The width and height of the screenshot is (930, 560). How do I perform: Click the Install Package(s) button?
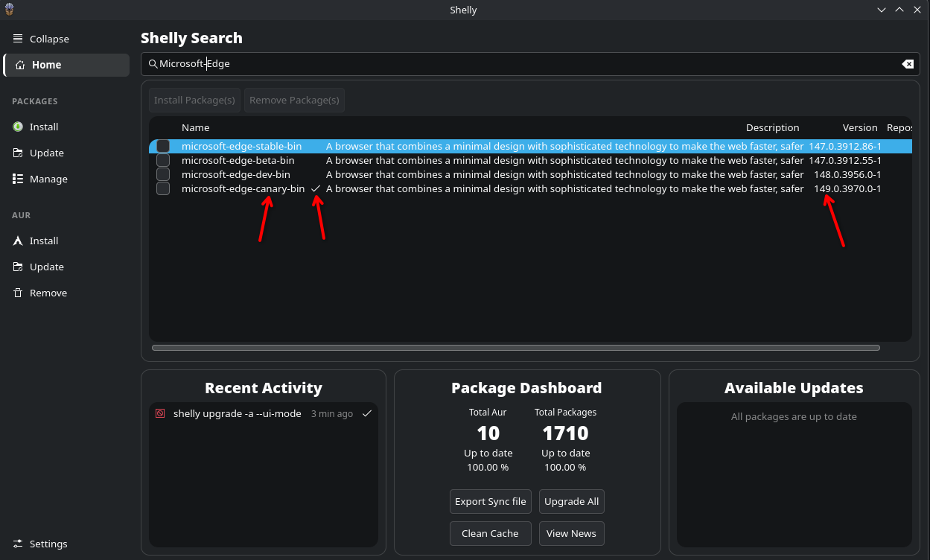coord(195,100)
